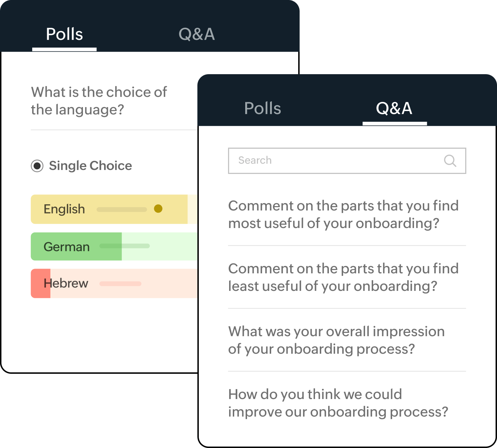Switch to Polls tab in back panel
Viewport: 497px width, 448px height.
[x=64, y=34]
